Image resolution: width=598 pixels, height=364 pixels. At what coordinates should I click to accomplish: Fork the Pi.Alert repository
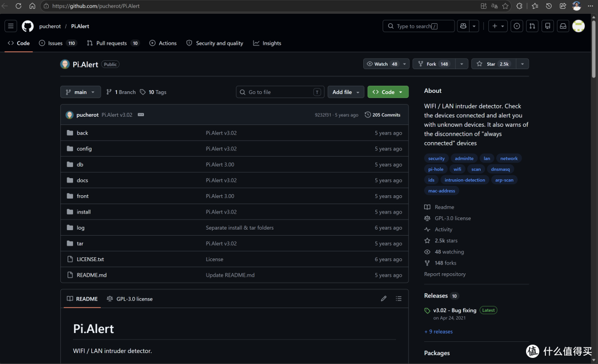[433, 64]
